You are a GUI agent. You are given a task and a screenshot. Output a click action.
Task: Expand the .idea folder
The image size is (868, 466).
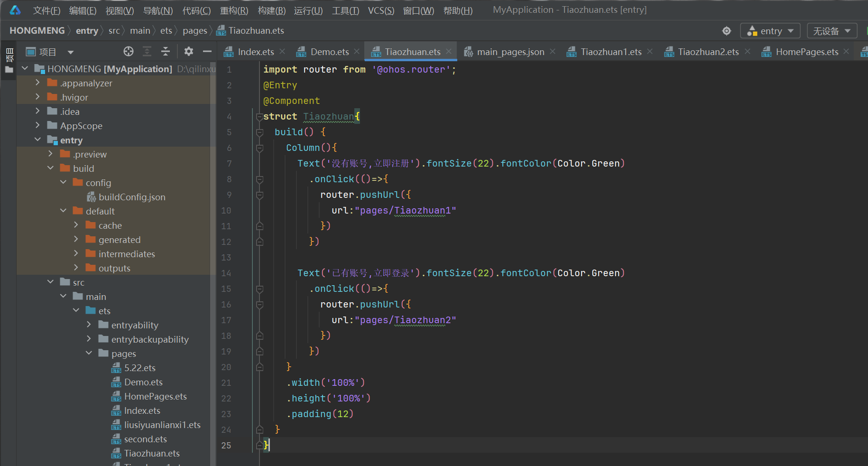(x=37, y=111)
